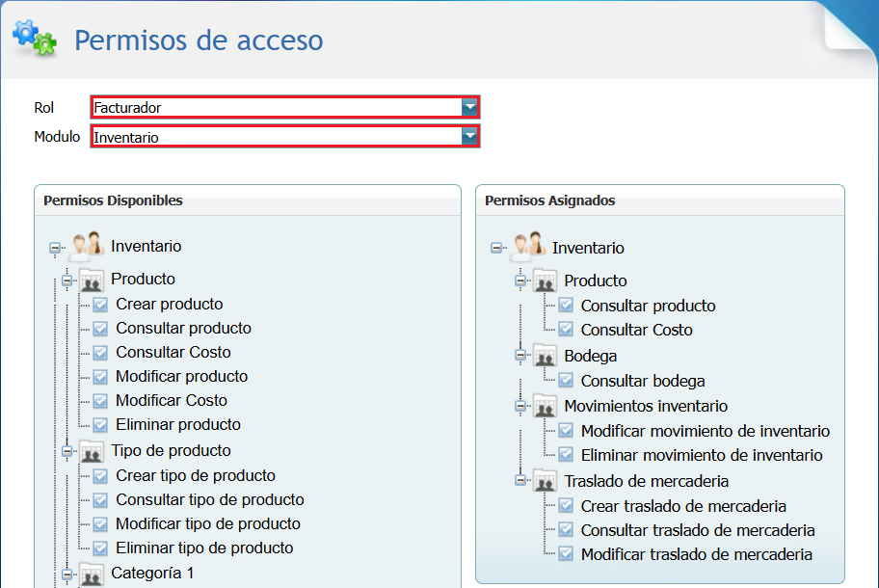Toggle the Consultar Costo checkbox in Permisos Asignados
Image resolution: width=879 pixels, height=588 pixels.
tap(565, 331)
